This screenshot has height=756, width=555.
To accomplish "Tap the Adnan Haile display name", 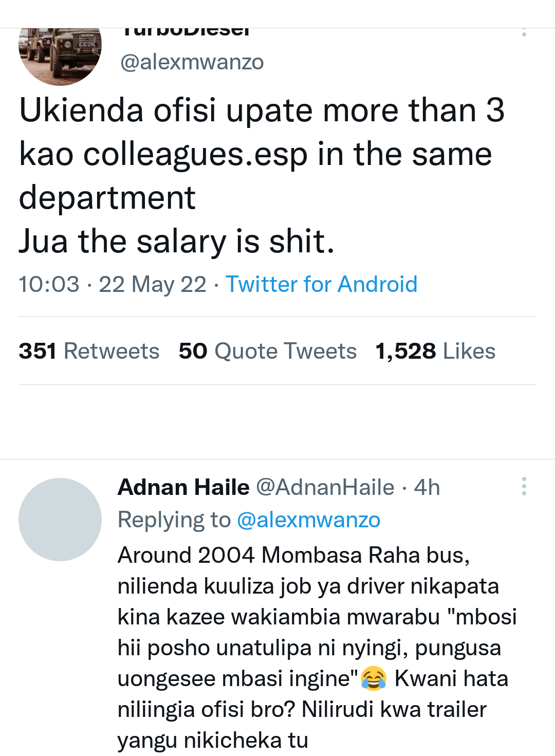I will point(183,487).
